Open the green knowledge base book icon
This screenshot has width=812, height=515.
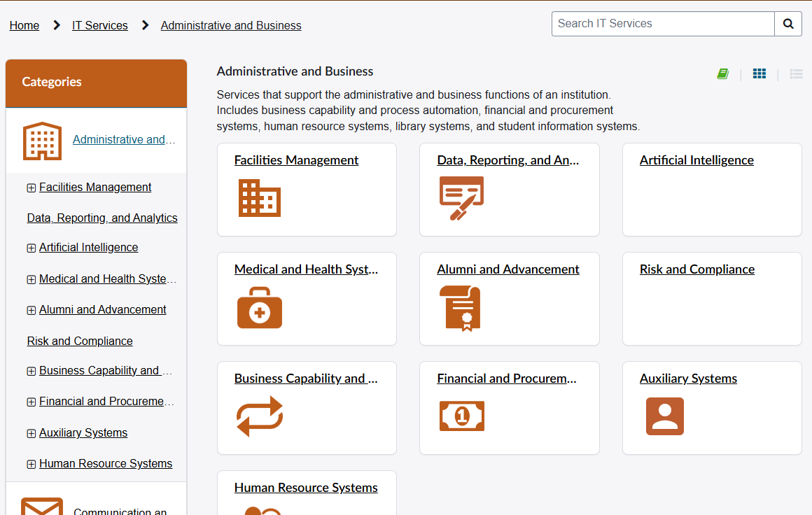(723, 74)
